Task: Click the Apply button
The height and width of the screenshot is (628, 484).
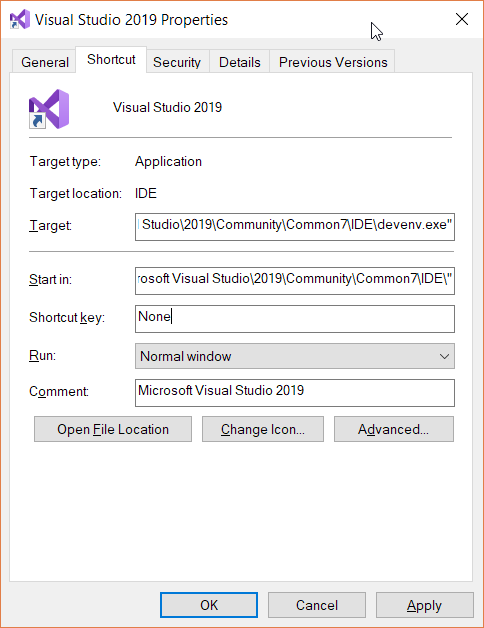Action: [x=424, y=605]
